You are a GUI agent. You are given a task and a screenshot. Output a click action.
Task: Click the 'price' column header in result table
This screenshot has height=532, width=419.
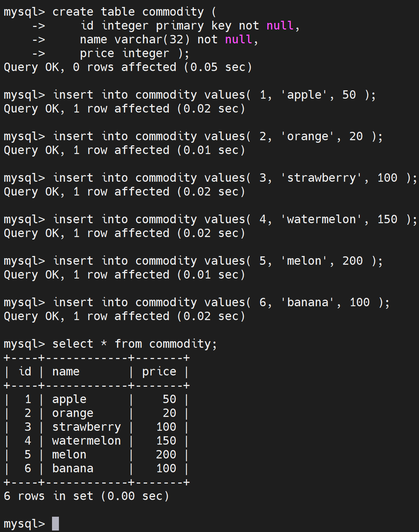click(x=159, y=372)
